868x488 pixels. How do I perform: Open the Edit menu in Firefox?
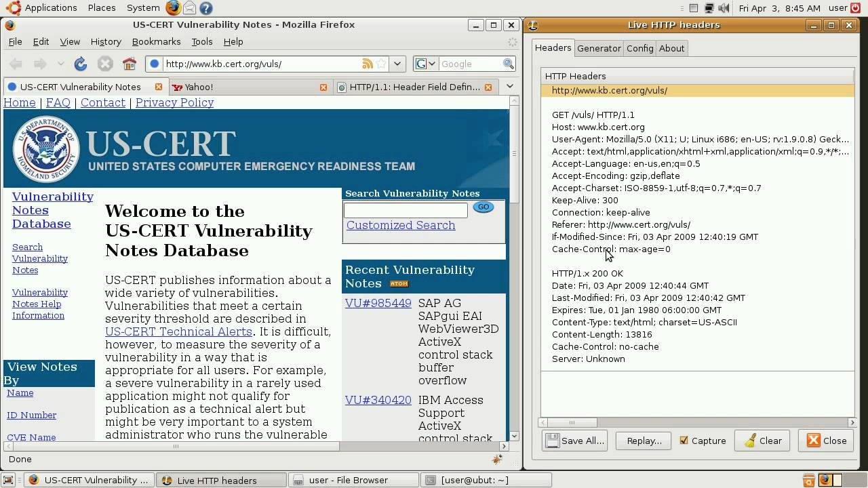click(41, 41)
